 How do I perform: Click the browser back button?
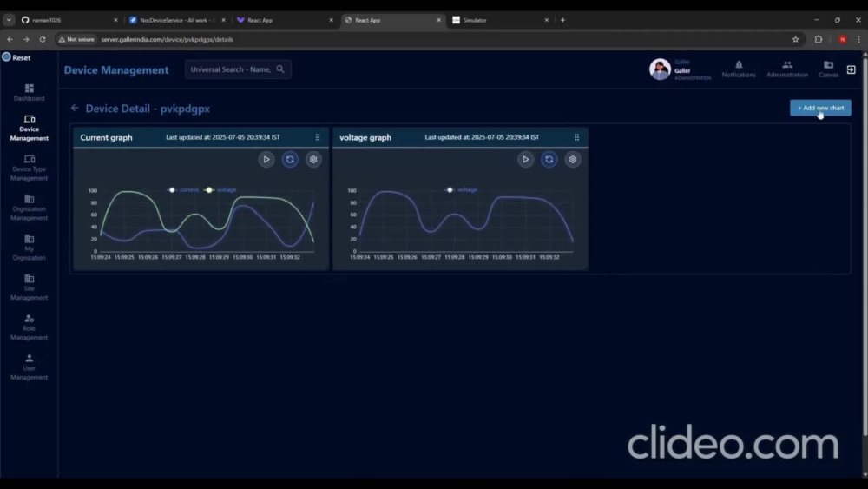pos(10,39)
